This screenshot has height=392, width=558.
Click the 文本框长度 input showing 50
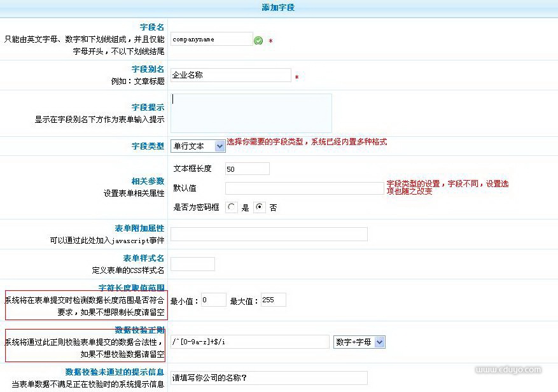click(248, 169)
